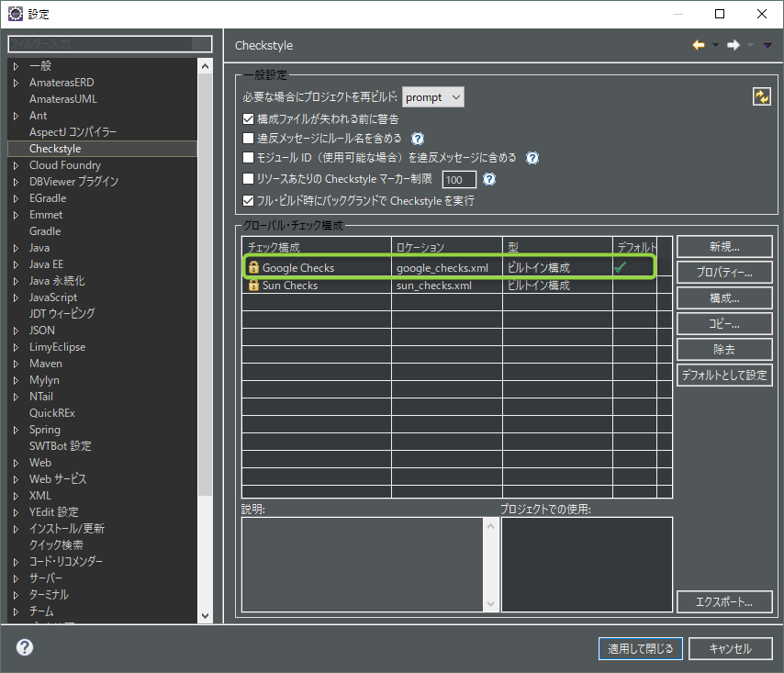Click 適用して閉じる button

[x=641, y=648]
